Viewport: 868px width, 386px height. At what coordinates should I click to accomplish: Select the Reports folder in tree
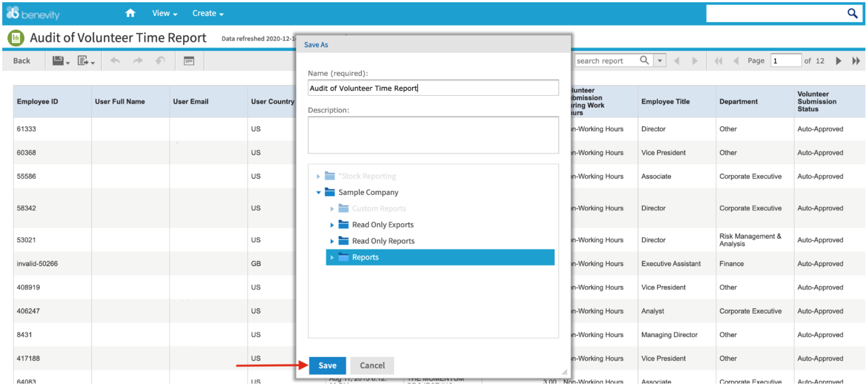365,257
